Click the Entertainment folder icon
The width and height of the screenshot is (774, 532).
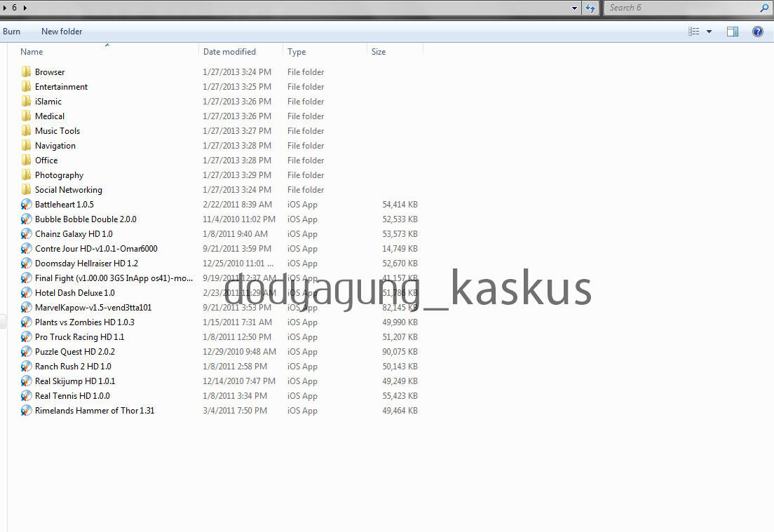26,87
